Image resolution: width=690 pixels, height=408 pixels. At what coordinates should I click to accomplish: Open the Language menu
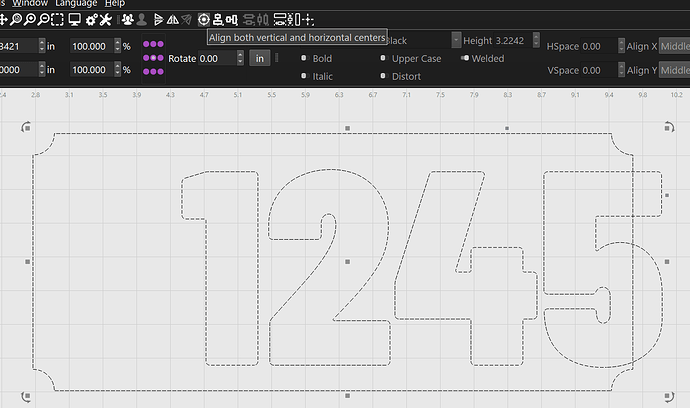click(x=76, y=3)
